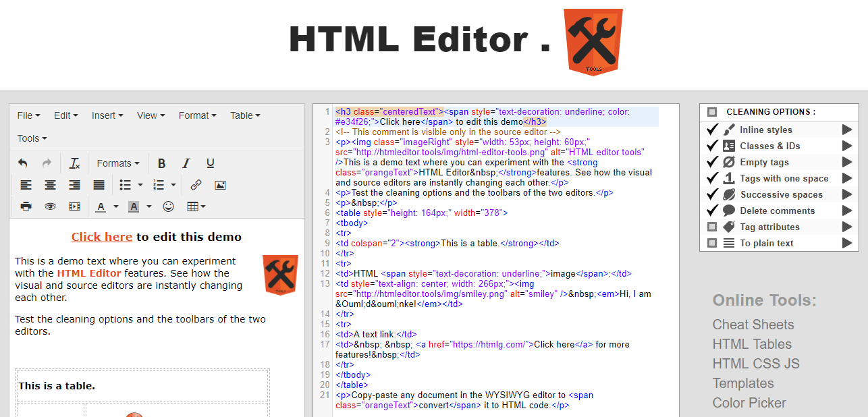Select the Insert link icon
Image resolution: width=868 pixels, height=417 pixels.
point(196,184)
